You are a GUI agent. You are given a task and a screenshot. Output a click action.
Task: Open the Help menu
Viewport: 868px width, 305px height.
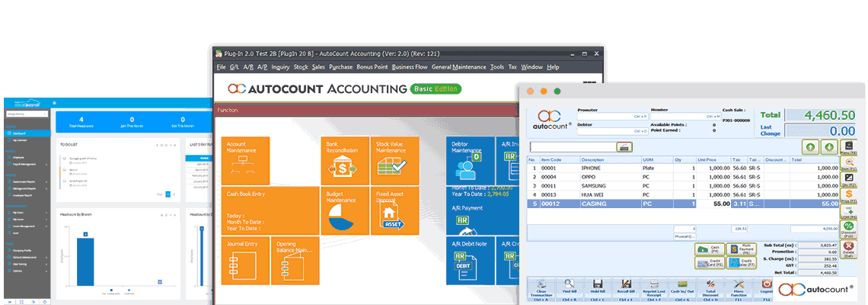[x=553, y=67]
